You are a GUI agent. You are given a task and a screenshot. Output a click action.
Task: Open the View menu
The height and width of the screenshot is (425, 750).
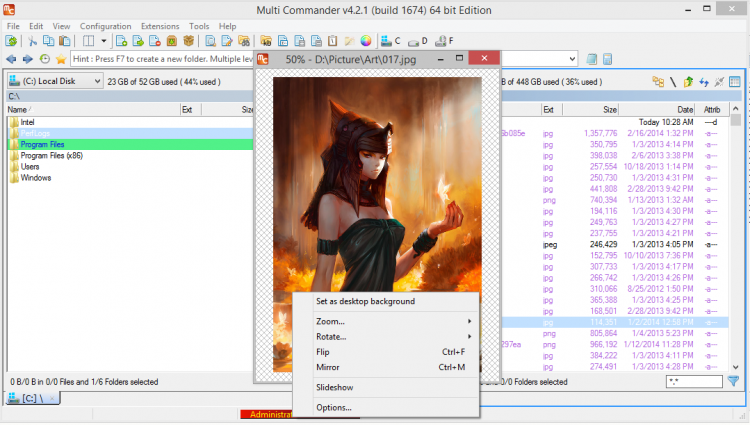click(x=61, y=26)
